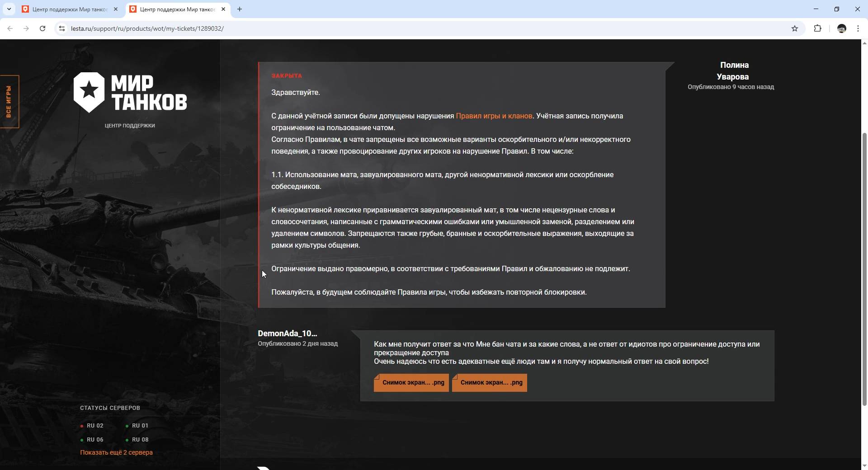Click the scrollbar up arrow
This screenshot has width=868, height=470.
[x=864, y=43]
